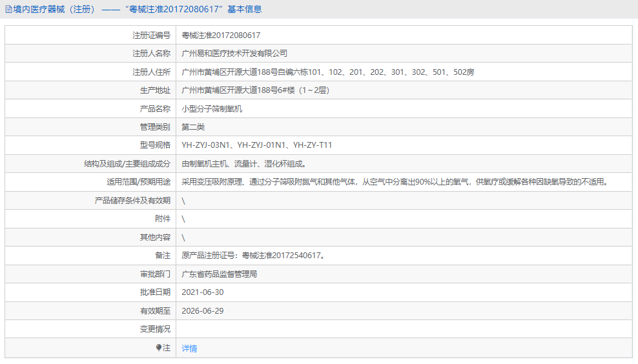Click the 注册人名称 label
This screenshot has height=364, width=638.
151,54
